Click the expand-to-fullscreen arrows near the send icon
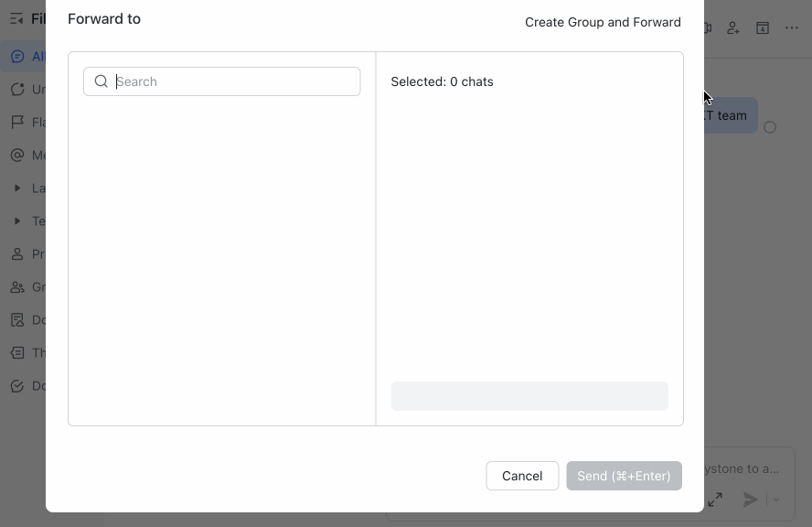Image resolution: width=812 pixels, height=527 pixels. pos(715,500)
